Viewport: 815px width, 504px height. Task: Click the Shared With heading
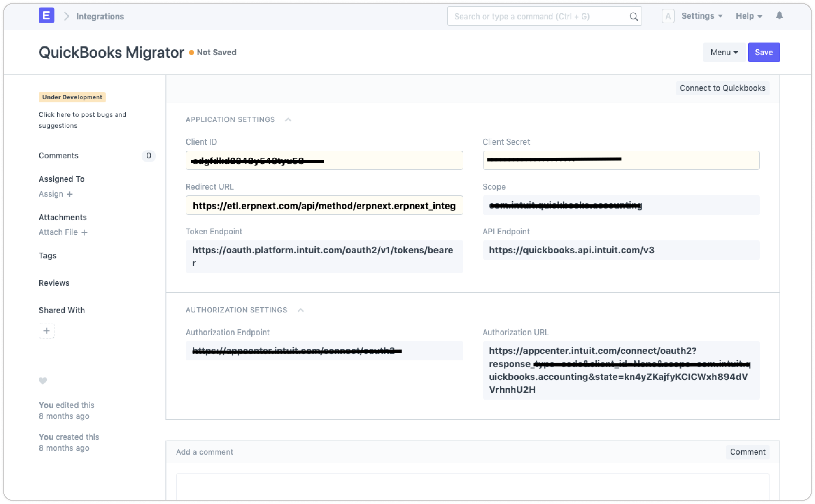pyautogui.click(x=62, y=310)
